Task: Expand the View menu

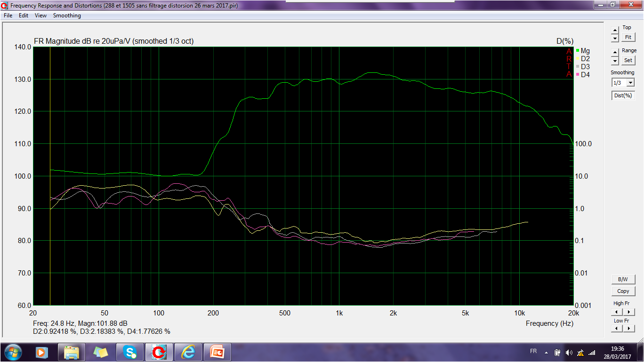Action: [40, 16]
